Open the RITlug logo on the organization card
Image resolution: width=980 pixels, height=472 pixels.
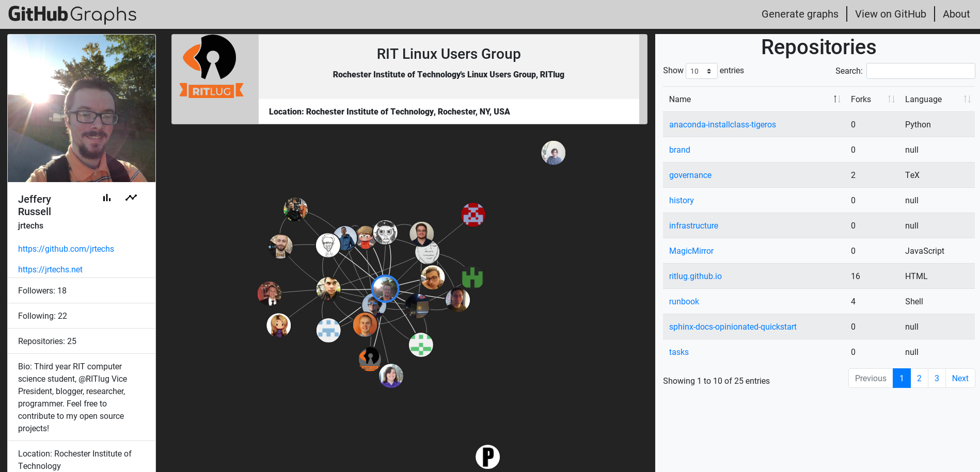212,64
